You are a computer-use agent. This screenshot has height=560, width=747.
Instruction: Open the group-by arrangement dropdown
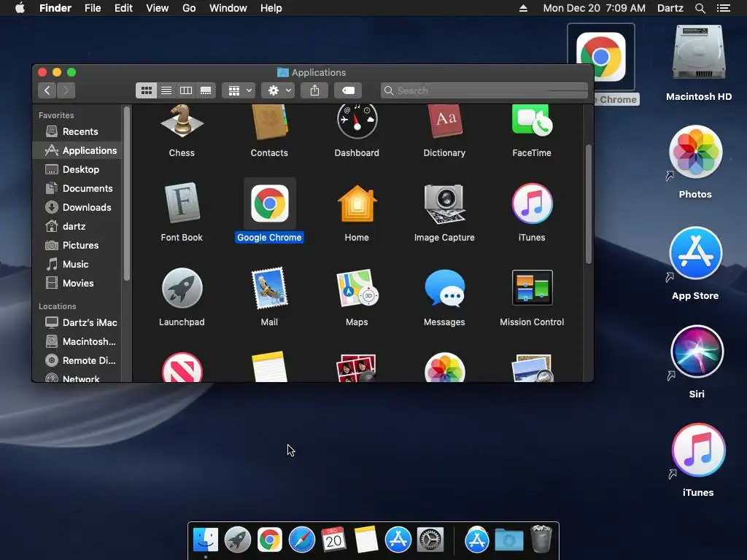coord(239,90)
